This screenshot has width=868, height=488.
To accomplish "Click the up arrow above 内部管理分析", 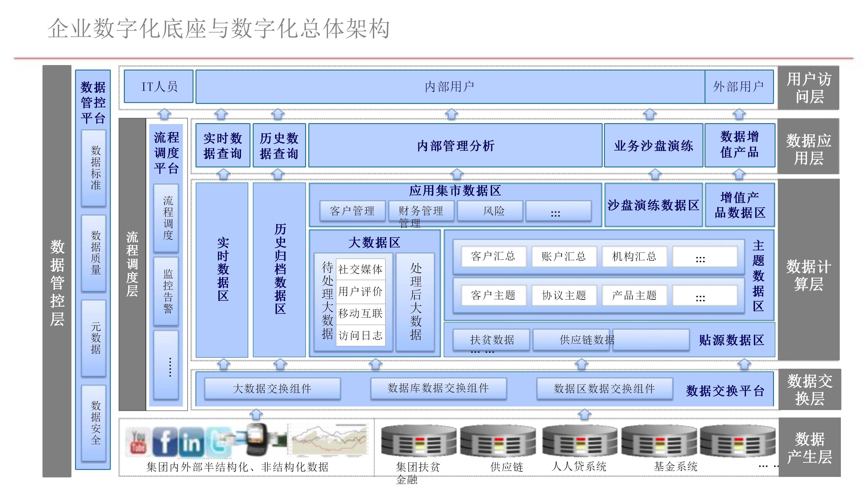I will [452, 114].
